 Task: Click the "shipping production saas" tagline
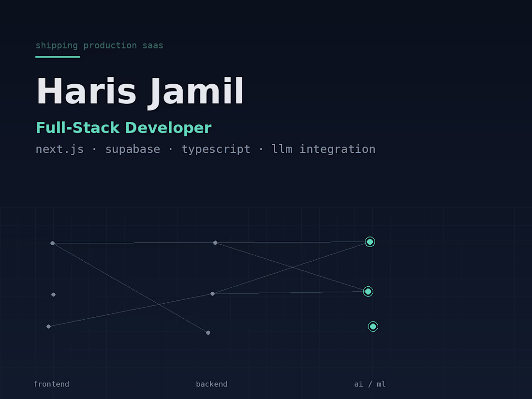[x=100, y=45]
